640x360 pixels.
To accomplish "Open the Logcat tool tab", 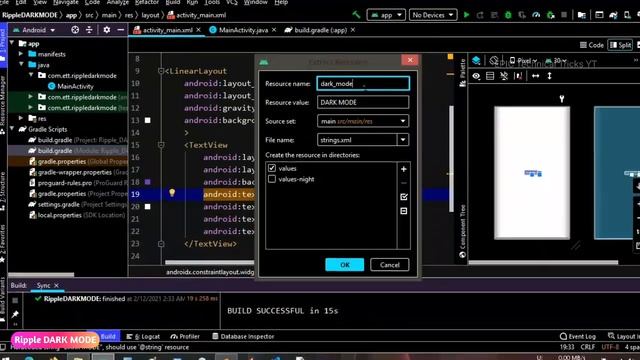I will [x=143, y=336].
